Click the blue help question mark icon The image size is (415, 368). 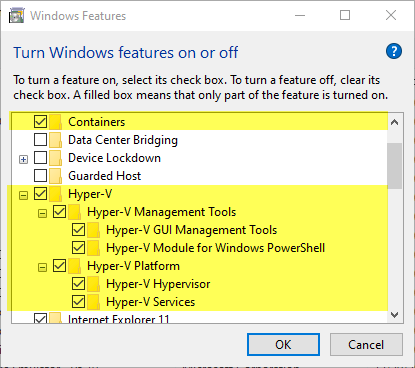[394, 51]
